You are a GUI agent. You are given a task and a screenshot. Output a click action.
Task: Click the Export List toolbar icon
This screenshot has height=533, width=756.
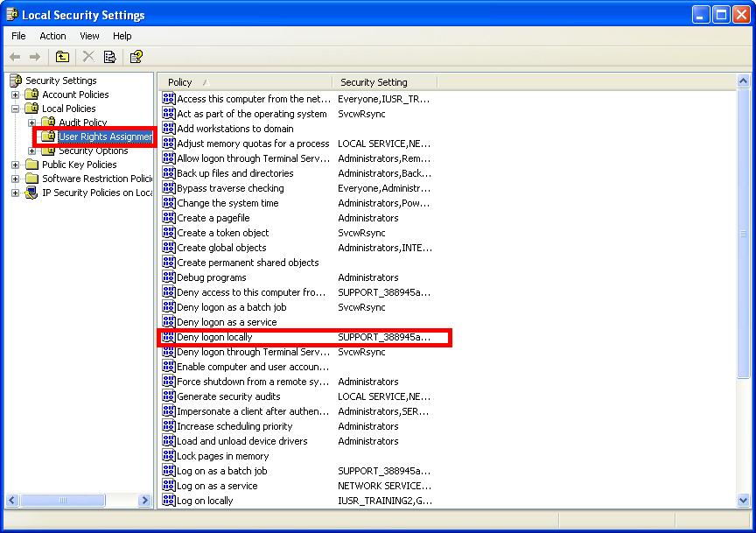coord(110,57)
